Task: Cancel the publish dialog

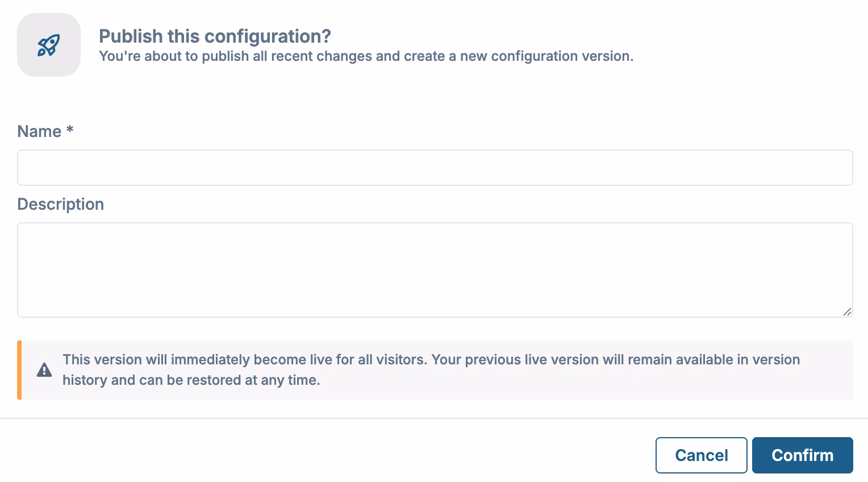Action: 701,455
